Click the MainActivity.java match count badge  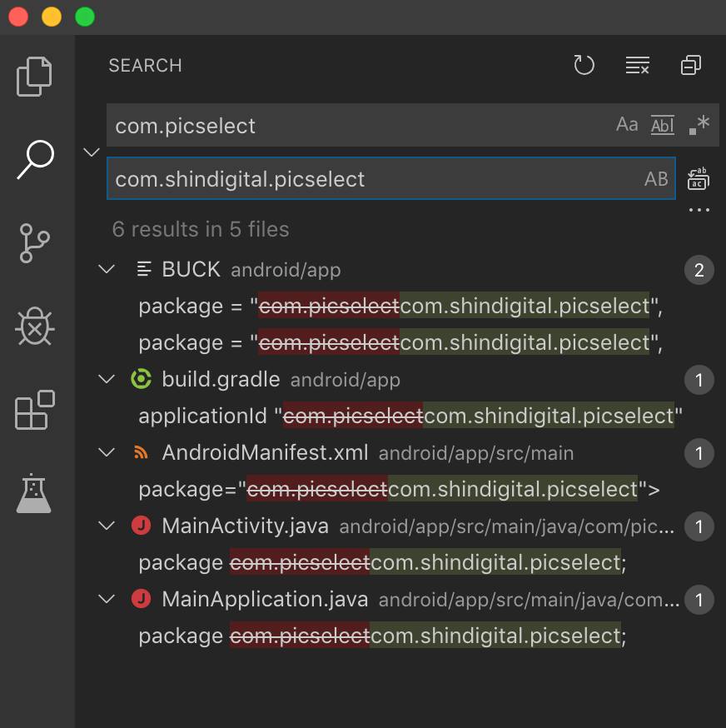click(x=699, y=526)
